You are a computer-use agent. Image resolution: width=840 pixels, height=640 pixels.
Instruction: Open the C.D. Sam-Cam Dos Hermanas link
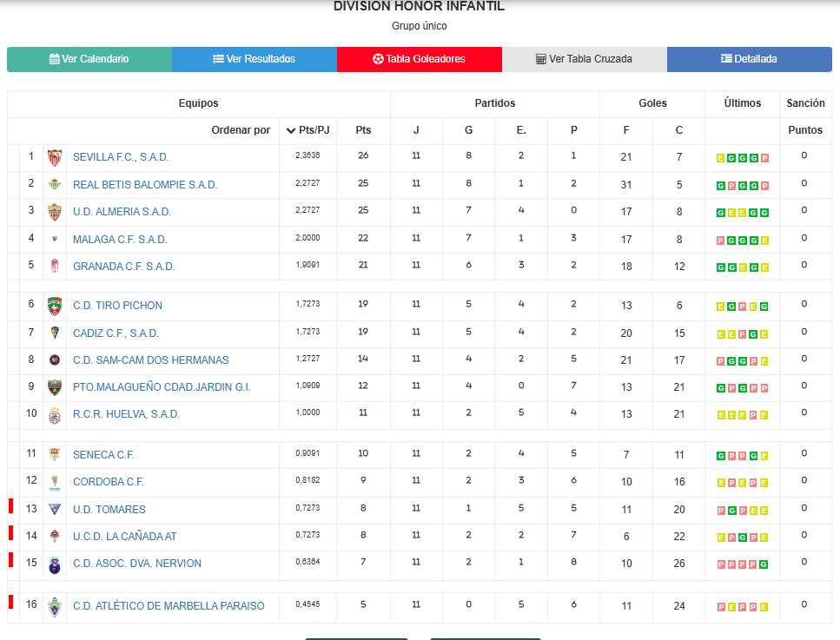pos(150,360)
